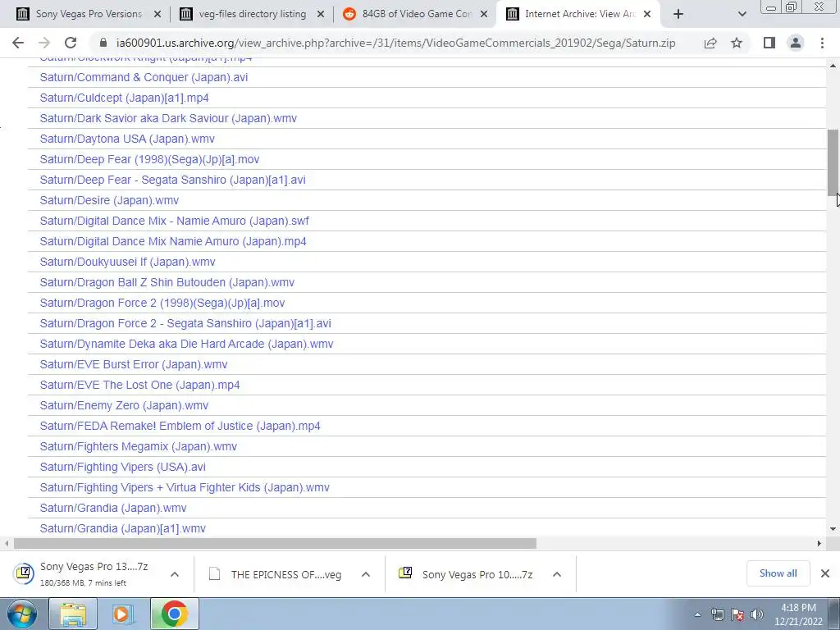
Task: Open Saturn/Fighters Megamix (Japan).wmv
Action: pos(138,447)
